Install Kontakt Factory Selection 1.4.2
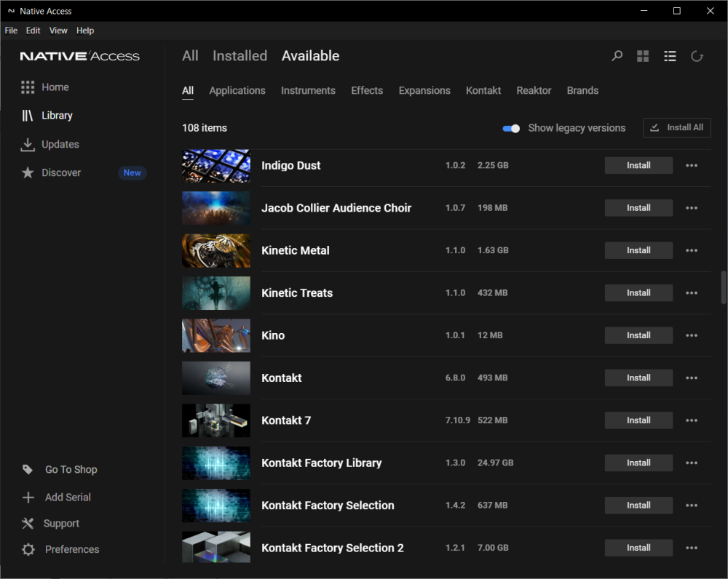This screenshot has width=728, height=579. (x=638, y=506)
